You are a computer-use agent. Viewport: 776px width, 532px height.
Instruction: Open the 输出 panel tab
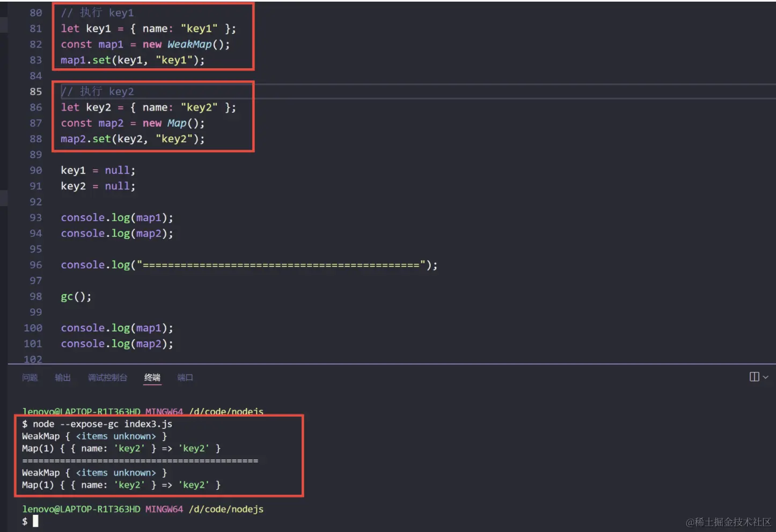point(63,377)
